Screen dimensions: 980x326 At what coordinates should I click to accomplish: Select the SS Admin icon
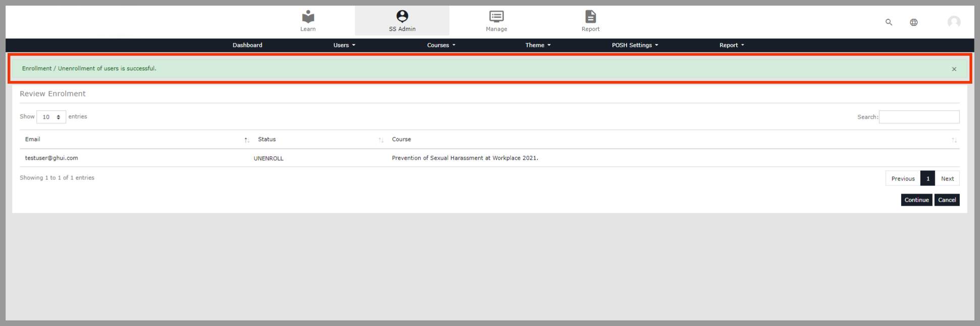pyautogui.click(x=402, y=17)
